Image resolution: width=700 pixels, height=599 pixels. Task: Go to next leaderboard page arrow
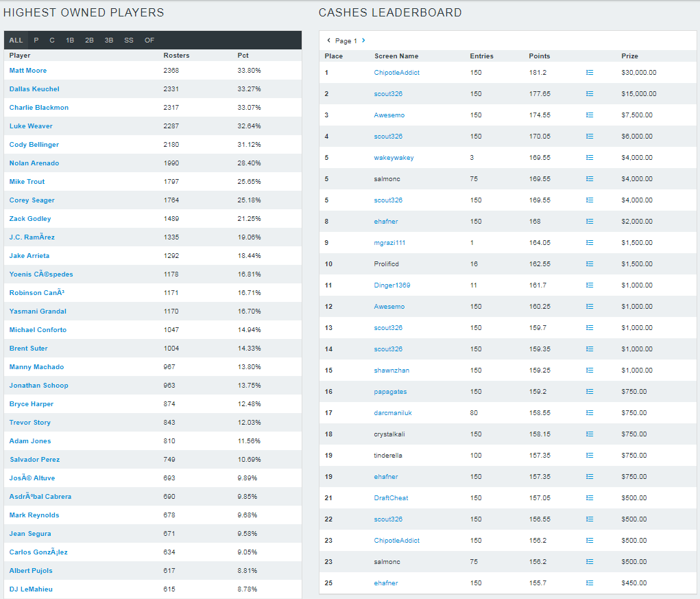[363, 40]
